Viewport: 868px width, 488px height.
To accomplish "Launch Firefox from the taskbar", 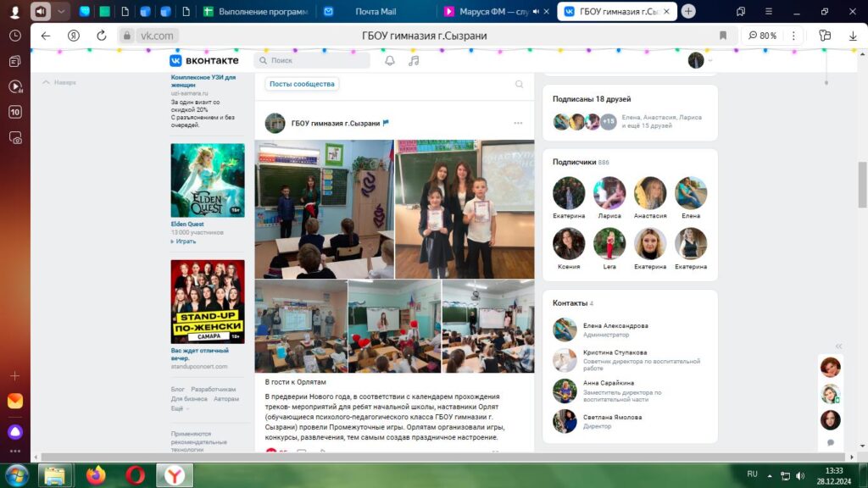I will (95, 475).
